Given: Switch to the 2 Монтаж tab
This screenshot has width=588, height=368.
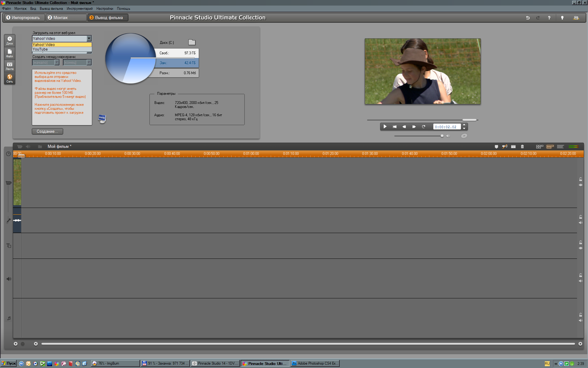Looking at the screenshot, I should (66, 18).
